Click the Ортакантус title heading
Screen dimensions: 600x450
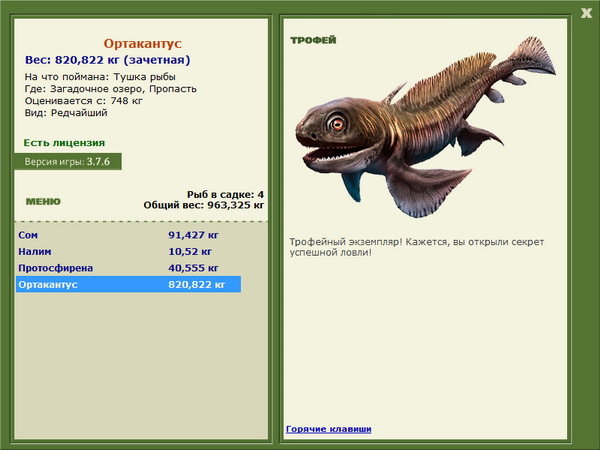point(142,43)
